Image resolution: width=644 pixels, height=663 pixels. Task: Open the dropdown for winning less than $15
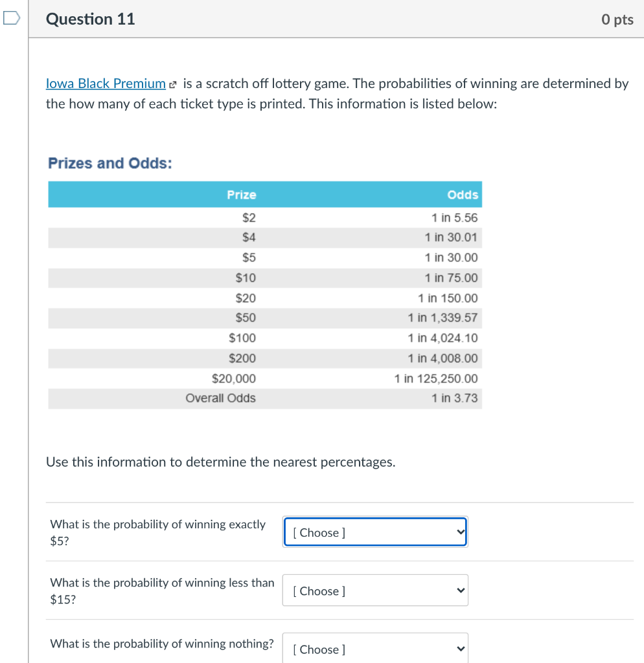click(374, 590)
